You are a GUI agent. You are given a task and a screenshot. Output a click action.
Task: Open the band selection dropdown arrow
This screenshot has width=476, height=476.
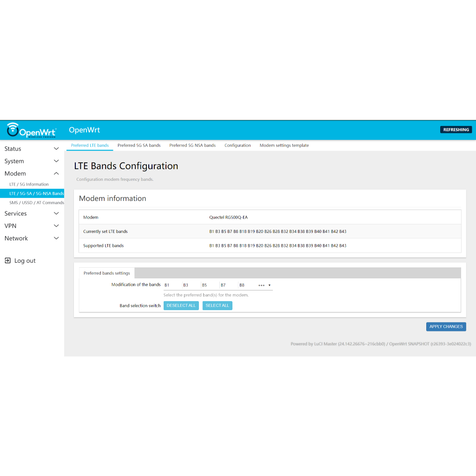pyautogui.click(x=270, y=285)
